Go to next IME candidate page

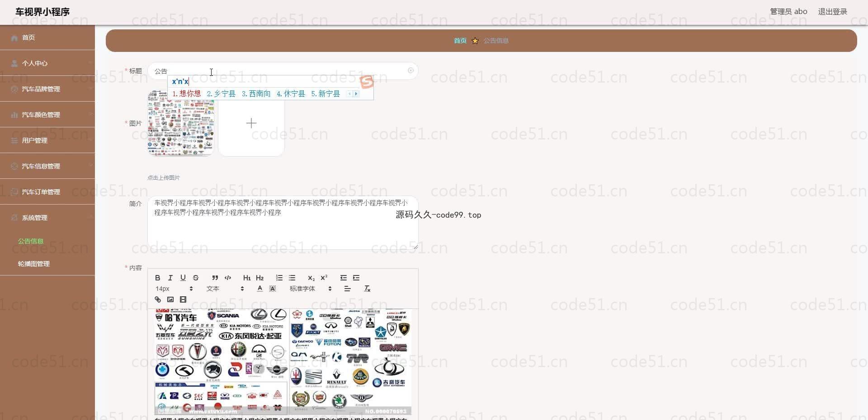356,93
